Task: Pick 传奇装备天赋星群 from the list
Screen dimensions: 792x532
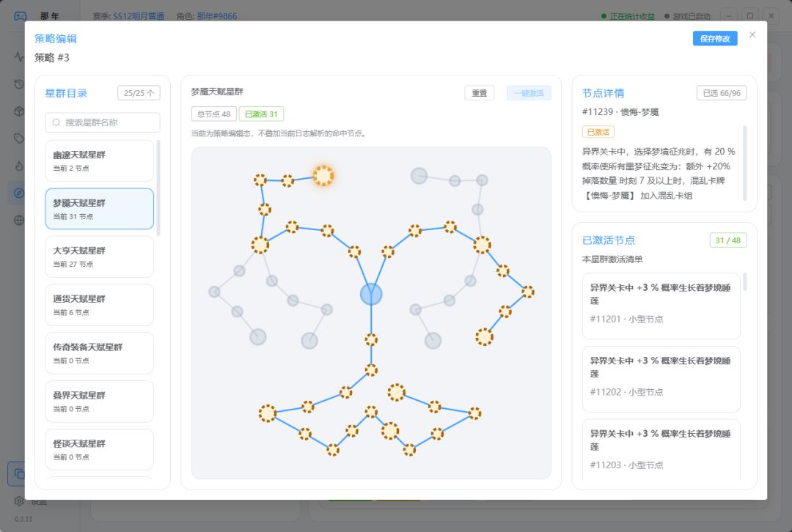Action: tap(100, 353)
